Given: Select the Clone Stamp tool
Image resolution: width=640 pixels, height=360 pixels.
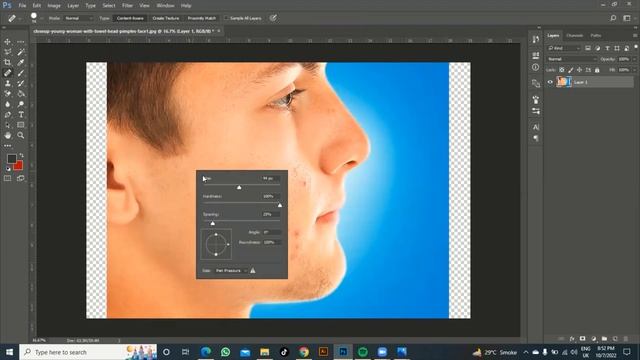Looking at the screenshot, I should (8, 83).
